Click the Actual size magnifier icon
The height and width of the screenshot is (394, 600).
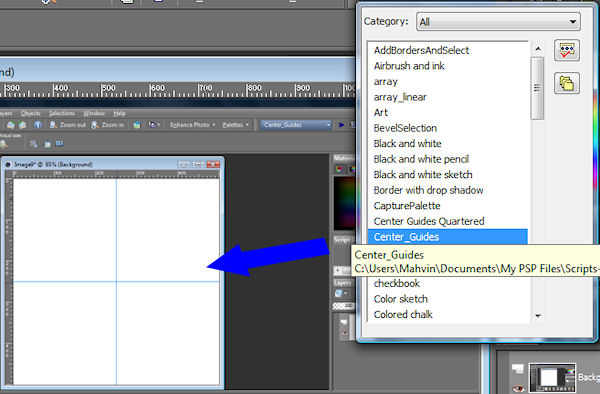coord(4,144)
